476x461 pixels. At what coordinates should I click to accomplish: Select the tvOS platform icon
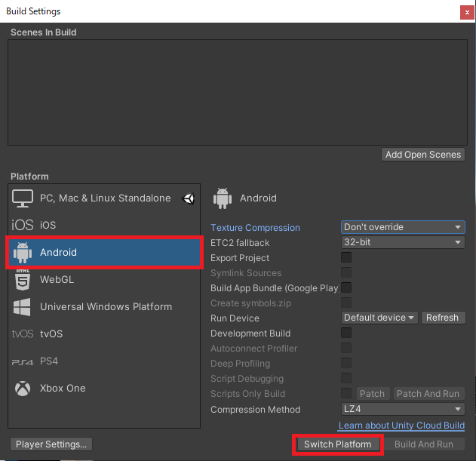click(23, 333)
